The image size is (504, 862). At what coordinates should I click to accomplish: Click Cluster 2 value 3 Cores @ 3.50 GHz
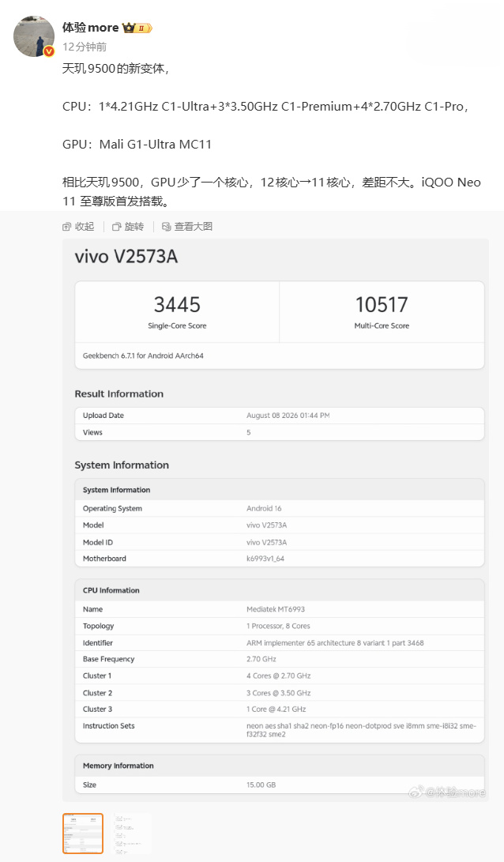click(x=279, y=693)
